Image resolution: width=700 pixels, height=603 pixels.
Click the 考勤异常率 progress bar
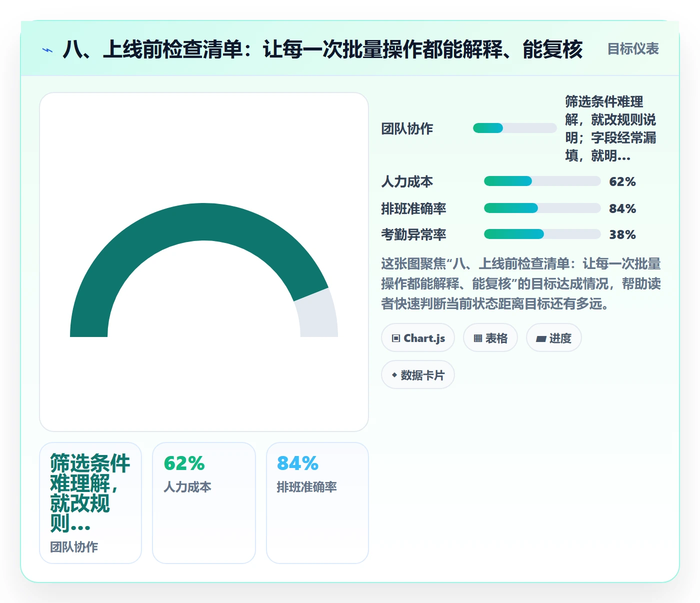(542, 234)
